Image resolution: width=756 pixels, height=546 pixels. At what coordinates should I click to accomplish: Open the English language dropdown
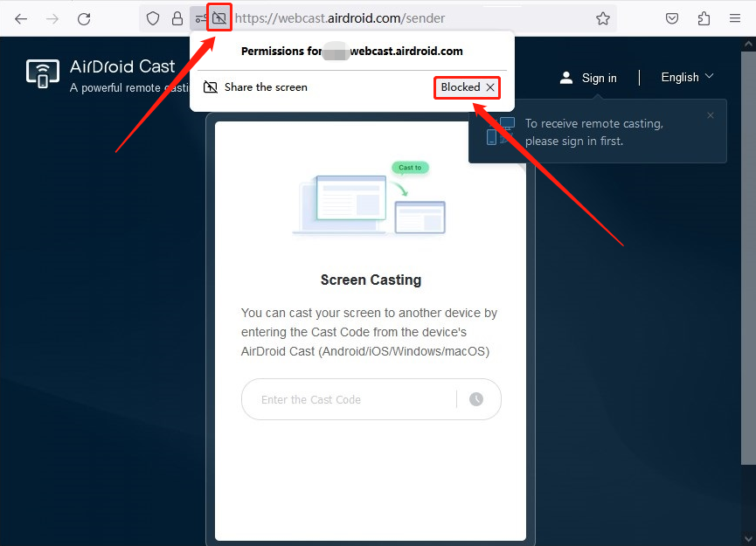pyautogui.click(x=686, y=77)
